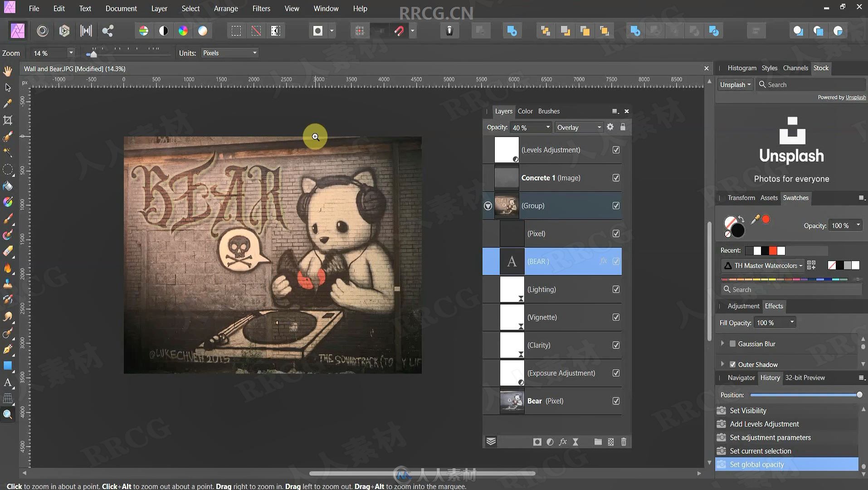This screenshot has height=490, width=868.
Task: Switch to the Brushes tab
Action: [549, 111]
